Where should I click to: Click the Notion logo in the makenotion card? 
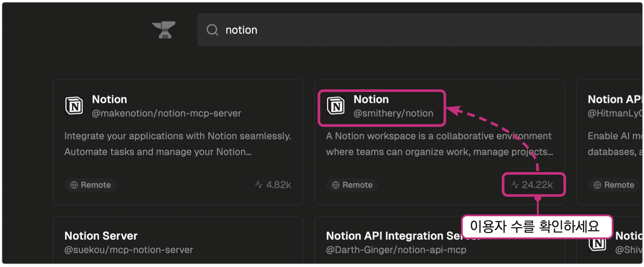(x=74, y=106)
